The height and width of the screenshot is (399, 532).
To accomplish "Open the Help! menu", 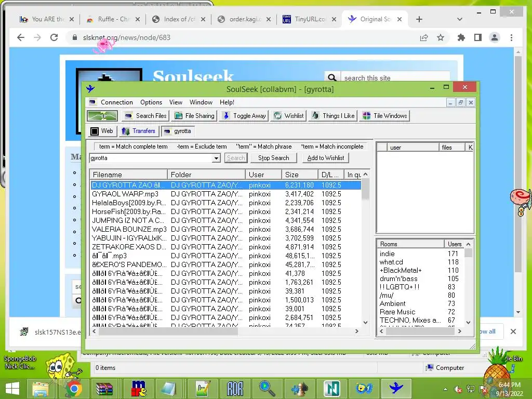I will click(227, 102).
